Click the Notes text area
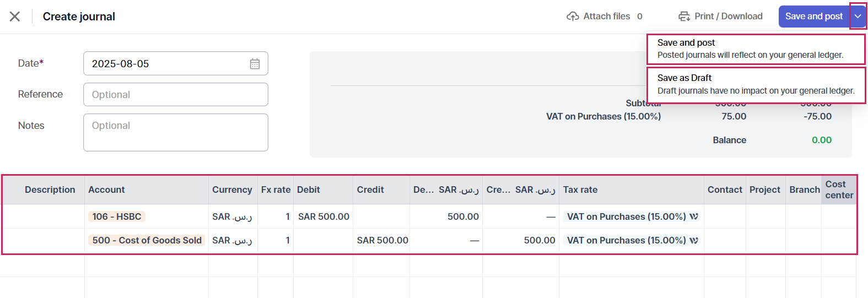868x298 pixels. pyautogui.click(x=175, y=132)
